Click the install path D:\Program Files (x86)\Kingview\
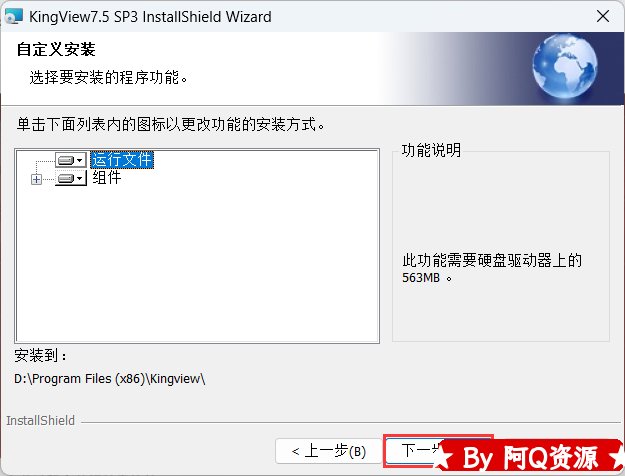The image size is (625, 476). (110, 378)
